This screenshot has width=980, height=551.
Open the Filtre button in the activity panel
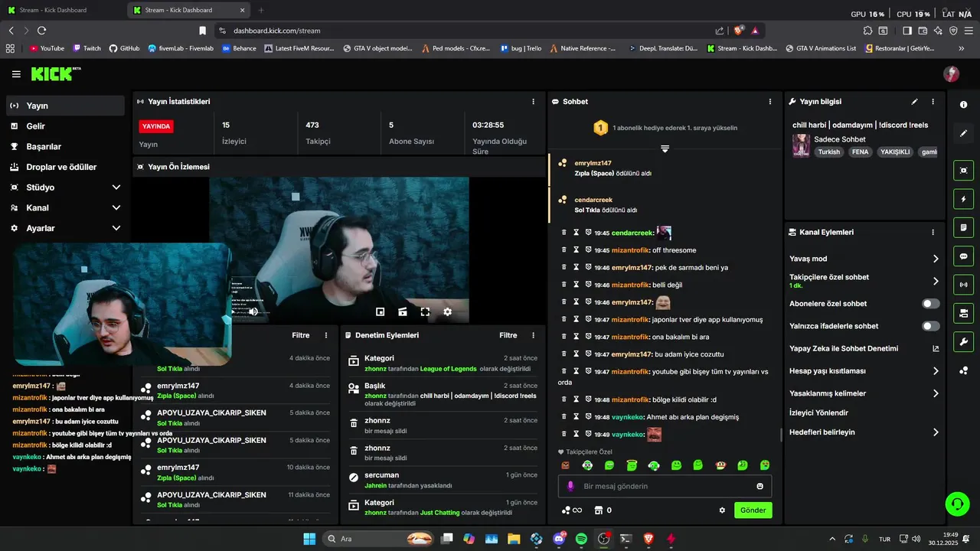click(x=301, y=335)
